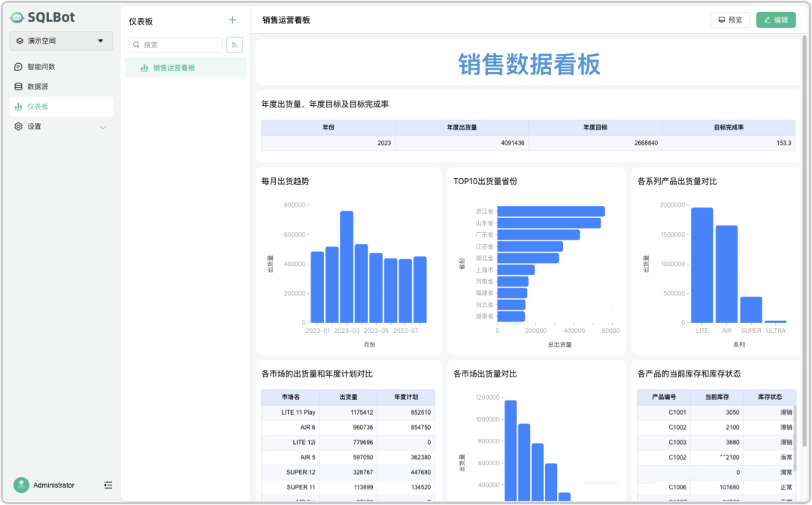Click the green 编辑 button

[x=775, y=20]
